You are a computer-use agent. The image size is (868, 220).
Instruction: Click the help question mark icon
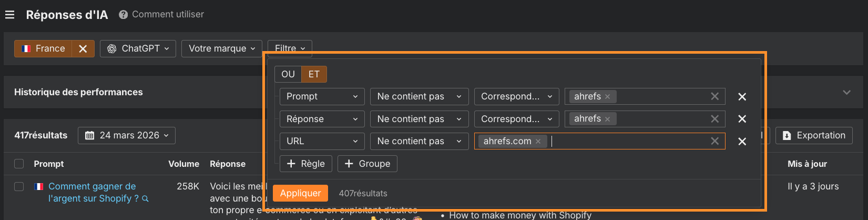tap(124, 15)
